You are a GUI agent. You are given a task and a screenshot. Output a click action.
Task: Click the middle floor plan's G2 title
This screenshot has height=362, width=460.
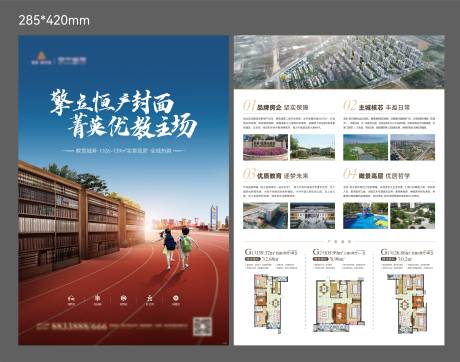point(339,252)
